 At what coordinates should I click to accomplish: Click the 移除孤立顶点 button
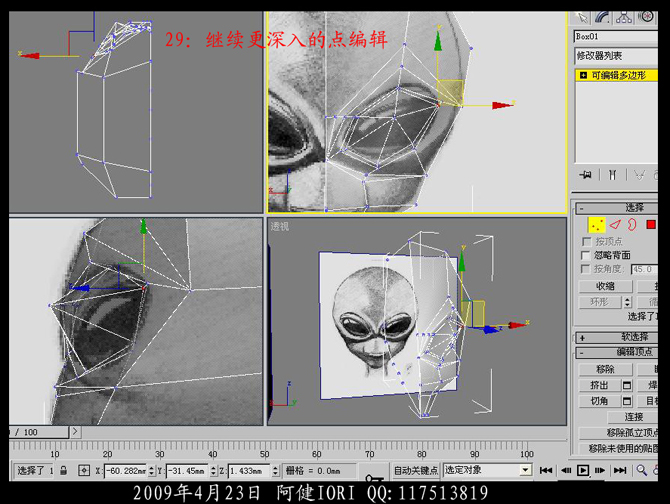coord(618,433)
